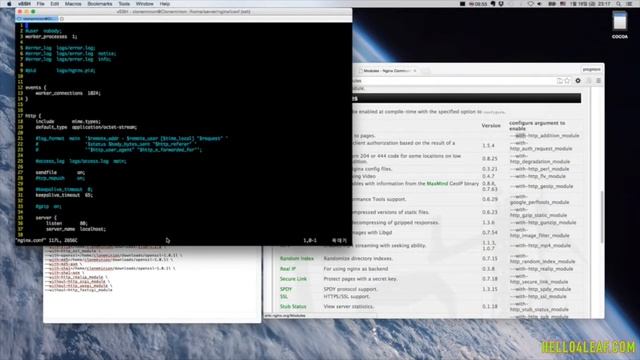Click worker_connections 1024 line in terminal
Image resolution: width=640 pixels, height=360 pixels.
[68, 93]
